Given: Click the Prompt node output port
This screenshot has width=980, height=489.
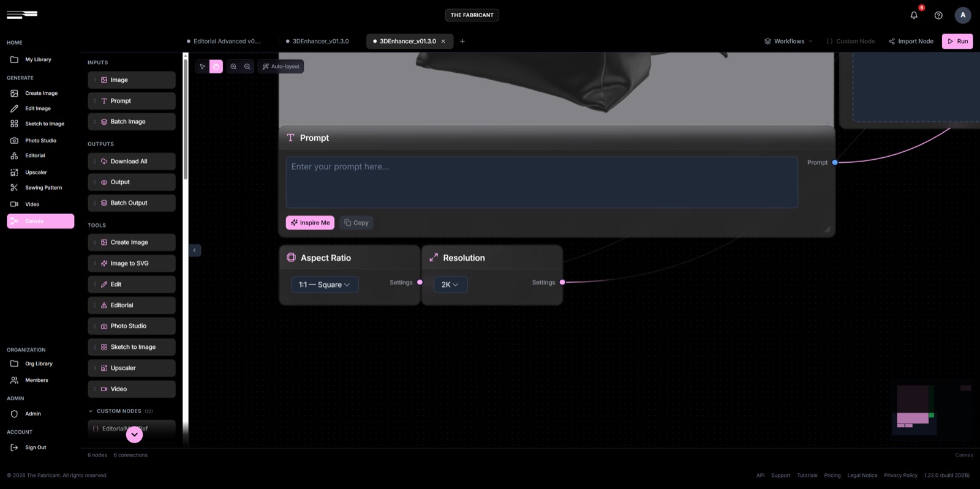Looking at the screenshot, I should click(x=835, y=163).
